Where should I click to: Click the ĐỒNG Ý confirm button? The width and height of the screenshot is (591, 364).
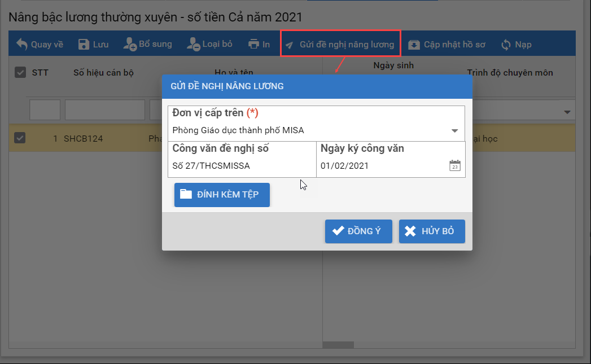[x=358, y=231]
